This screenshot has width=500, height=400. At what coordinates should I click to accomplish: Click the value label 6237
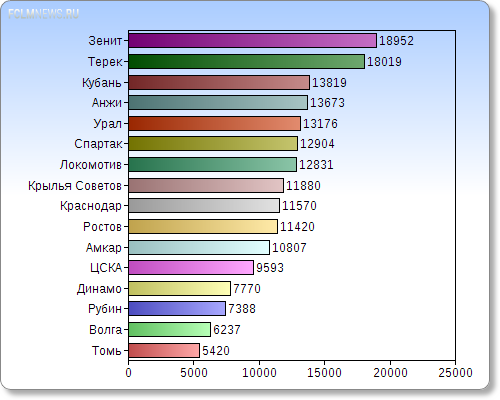coord(227,330)
